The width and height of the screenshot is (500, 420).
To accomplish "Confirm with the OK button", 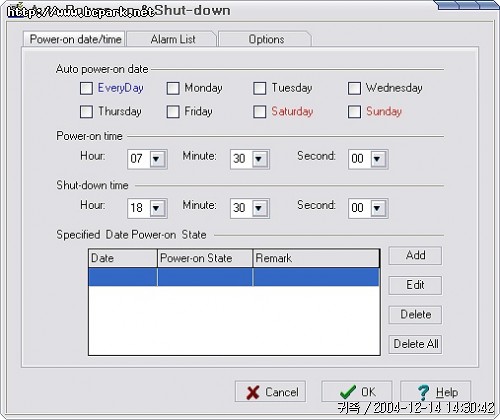I will (357, 392).
